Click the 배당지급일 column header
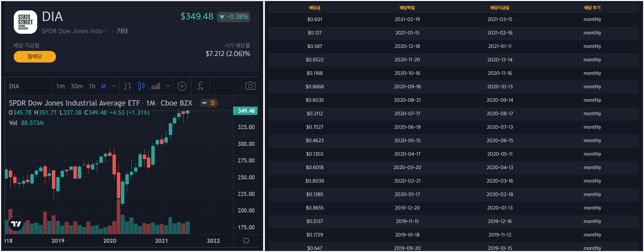The width and height of the screenshot is (644, 252). 500,8
